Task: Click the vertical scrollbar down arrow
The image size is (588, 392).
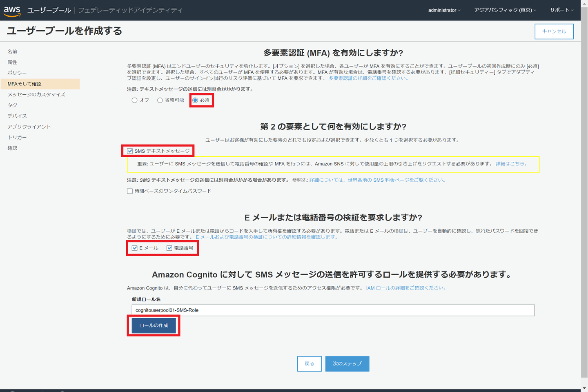Action: pos(584,388)
